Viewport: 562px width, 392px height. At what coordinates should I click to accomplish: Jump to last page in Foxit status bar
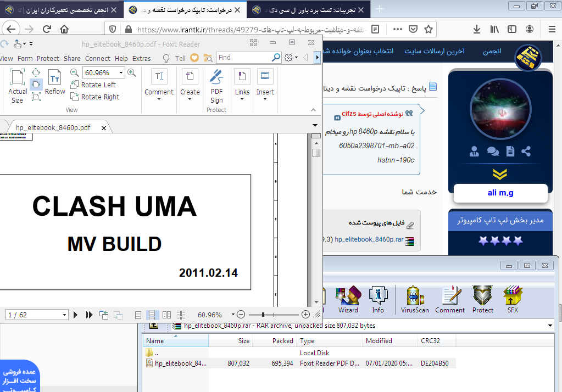[x=89, y=315]
